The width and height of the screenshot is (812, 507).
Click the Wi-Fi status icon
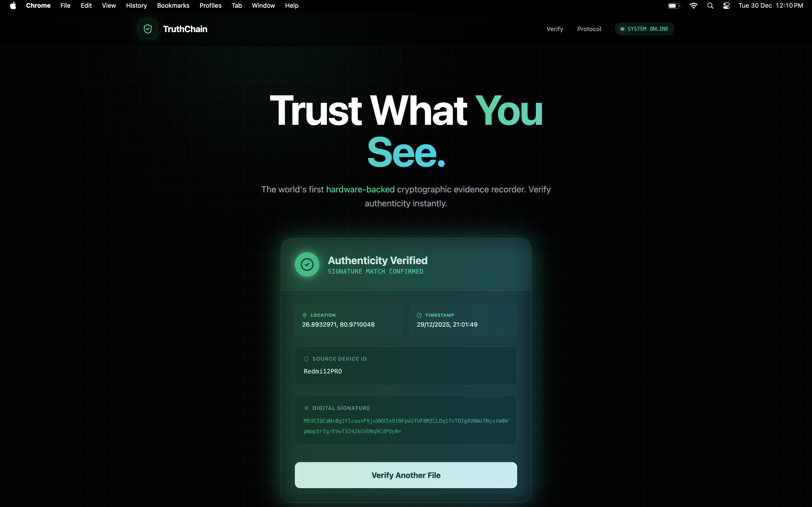pyautogui.click(x=693, y=6)
